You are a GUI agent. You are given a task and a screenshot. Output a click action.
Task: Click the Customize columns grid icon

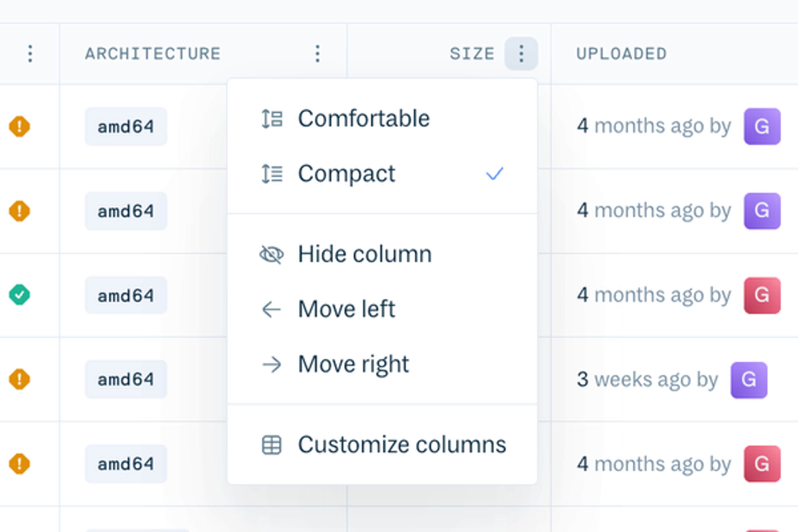pyautogui.click(x=271, y=445)
